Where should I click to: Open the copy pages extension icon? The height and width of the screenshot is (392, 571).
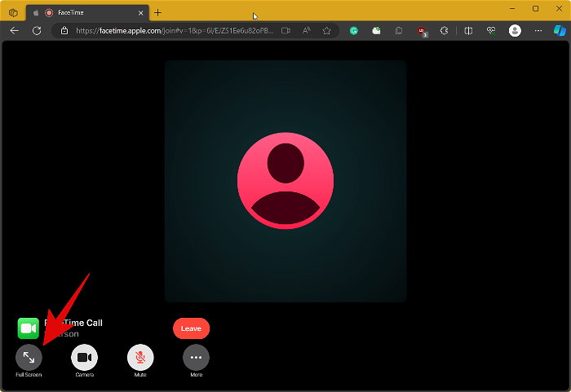(399, 31)
